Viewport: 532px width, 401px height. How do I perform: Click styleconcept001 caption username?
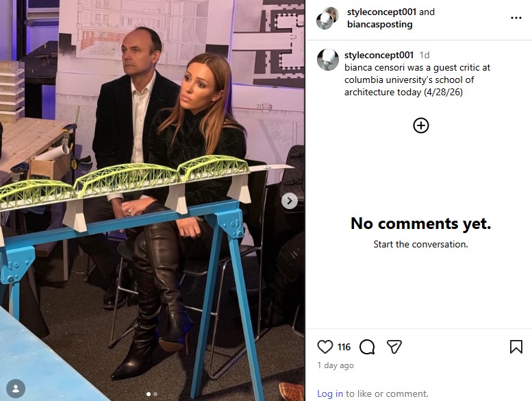pyautogui.click(x=379, y=55)
